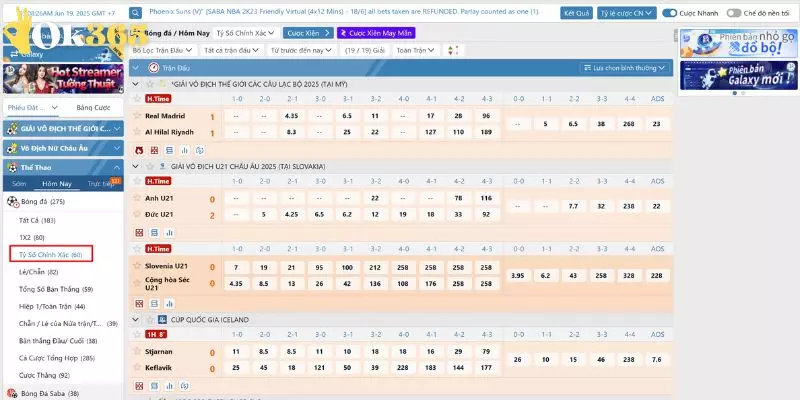Viewport: 800px width, 400px height.
Task: Click the last blue icon under Real Madrid match
Action: pos(200,150)
